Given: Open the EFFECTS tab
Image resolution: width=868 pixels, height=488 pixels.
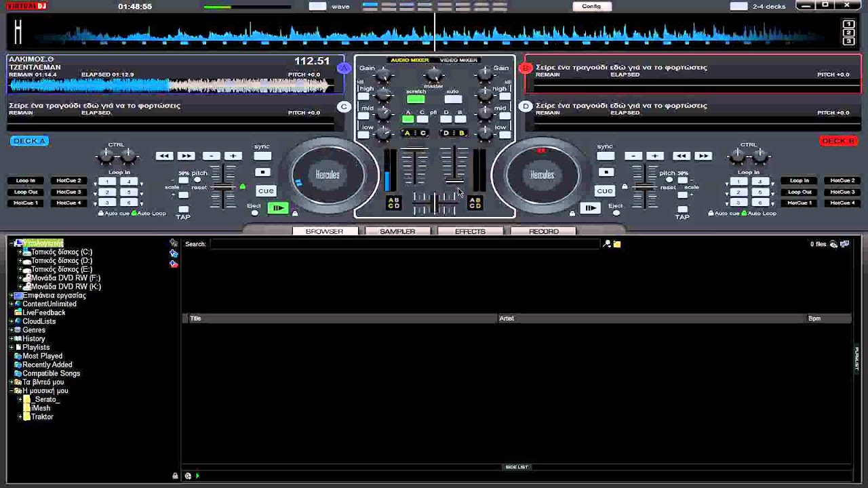Looking at the screenshot, I should 470,232.
